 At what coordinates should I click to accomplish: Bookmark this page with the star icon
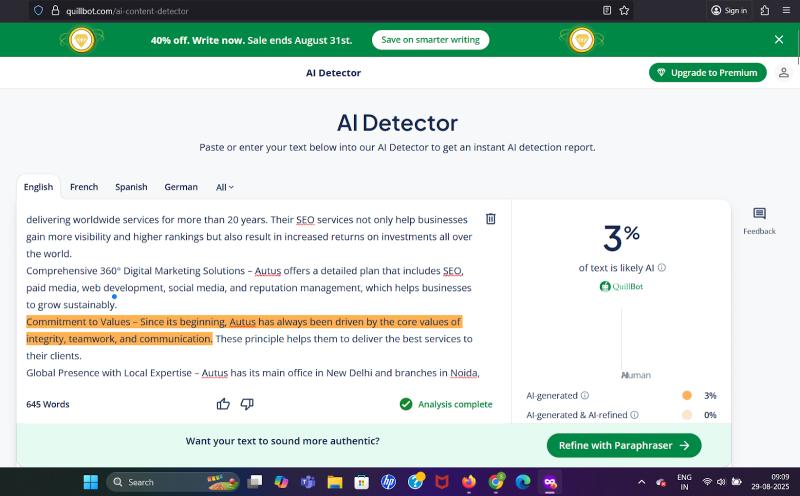click(x=624, y=10)
